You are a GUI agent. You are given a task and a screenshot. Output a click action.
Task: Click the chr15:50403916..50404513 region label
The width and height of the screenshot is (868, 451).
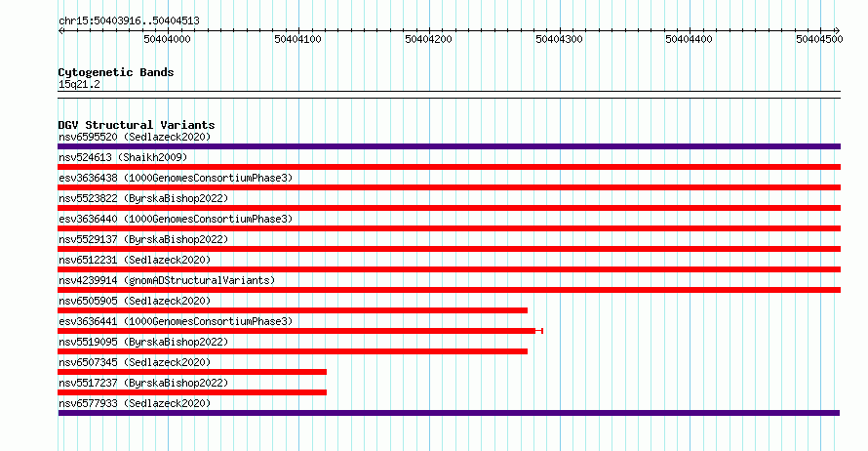[x=129, y=20]
